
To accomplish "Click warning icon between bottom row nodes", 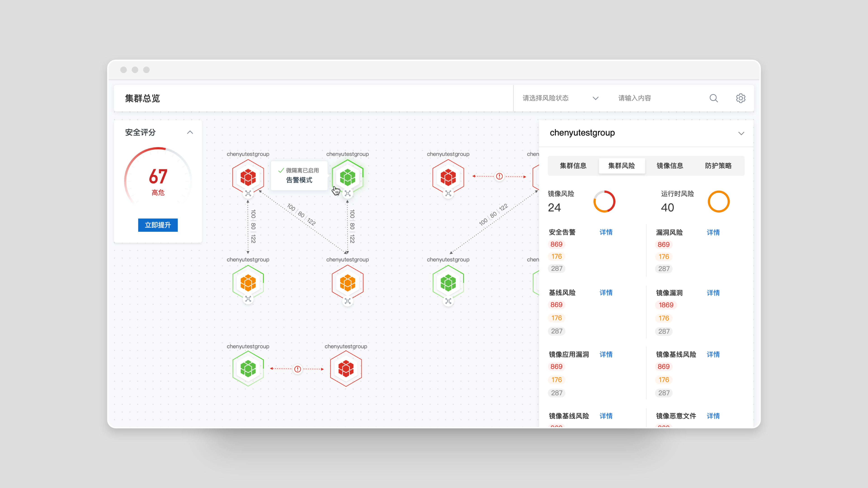I will coord(297,369).
